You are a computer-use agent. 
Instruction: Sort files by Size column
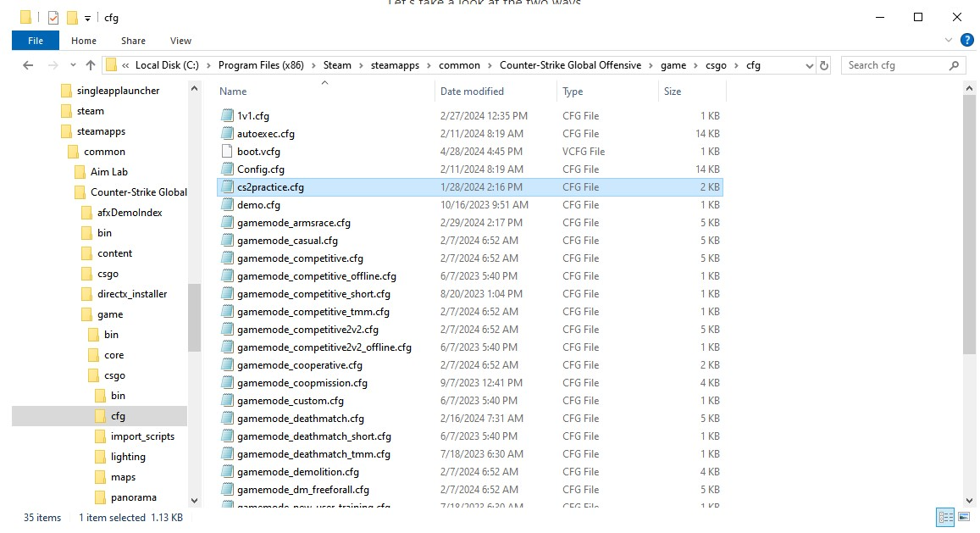click(x=673, y=92)
